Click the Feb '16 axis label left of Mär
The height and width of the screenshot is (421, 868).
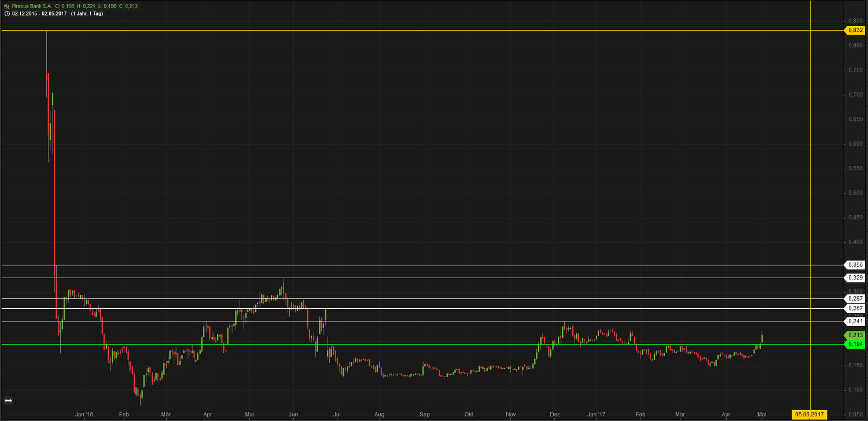[123, 415]
